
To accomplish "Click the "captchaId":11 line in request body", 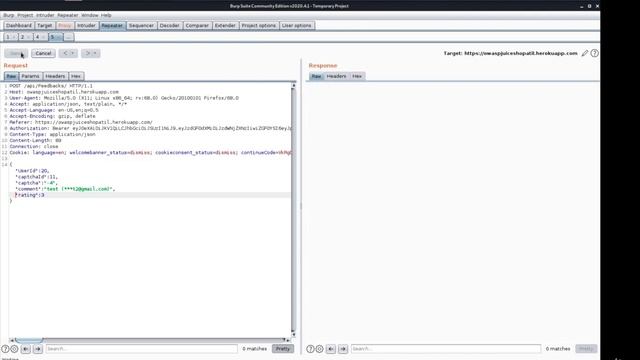I will pyautogui.click(x=36, y=177).
